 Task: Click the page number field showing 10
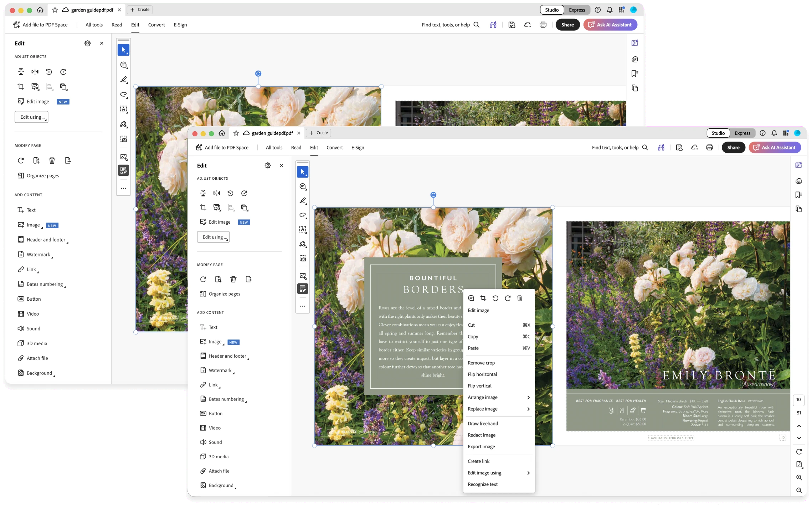click(798, 400)
